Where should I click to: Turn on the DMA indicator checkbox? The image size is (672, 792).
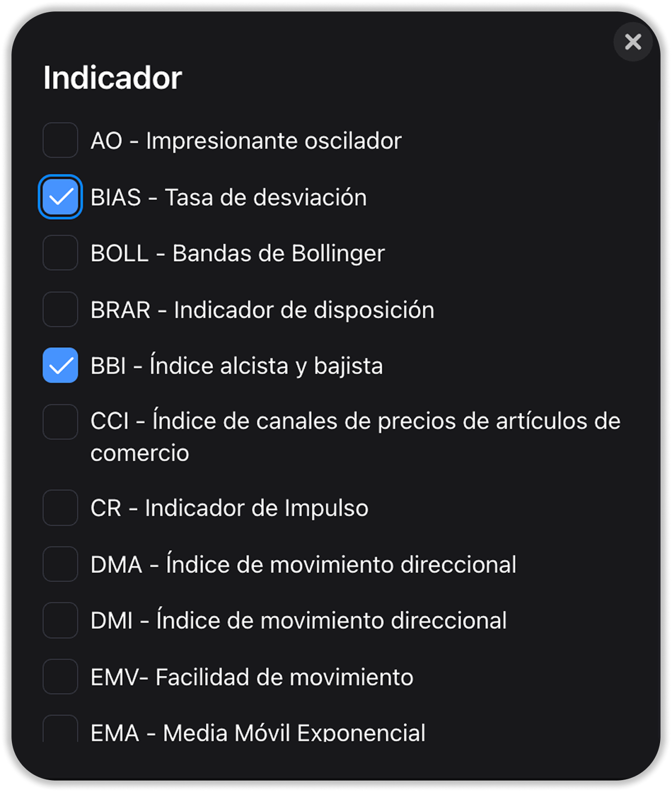coord(60,564)
